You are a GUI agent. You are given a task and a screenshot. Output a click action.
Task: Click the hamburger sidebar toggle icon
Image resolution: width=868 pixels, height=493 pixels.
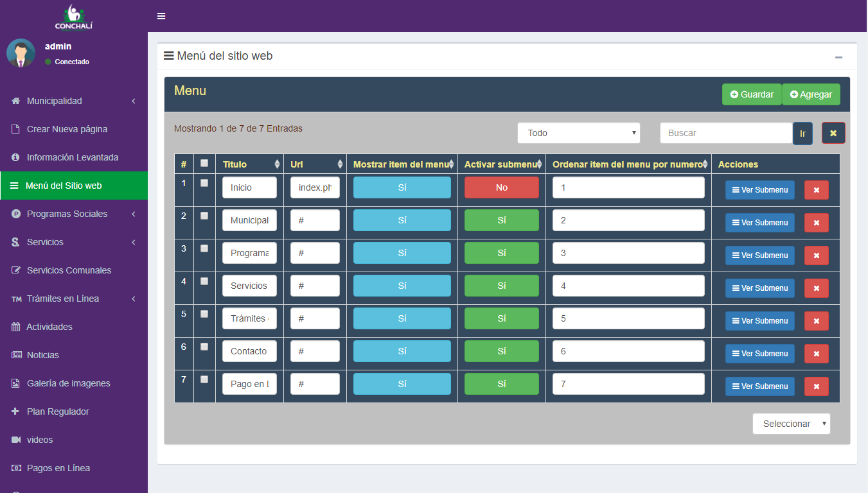pyautogui.click(x=161, y=16)
